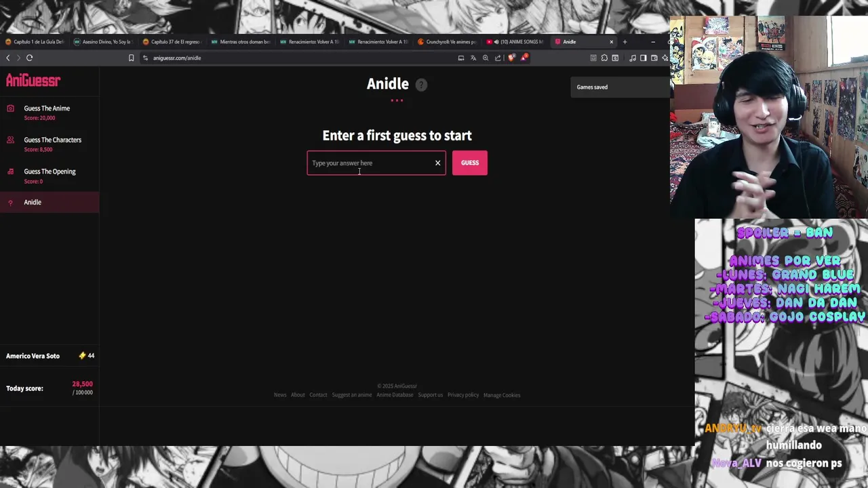Close the Anidle browser tab
868x488 pixels.
pyautogui.click(x=611, y=41)
